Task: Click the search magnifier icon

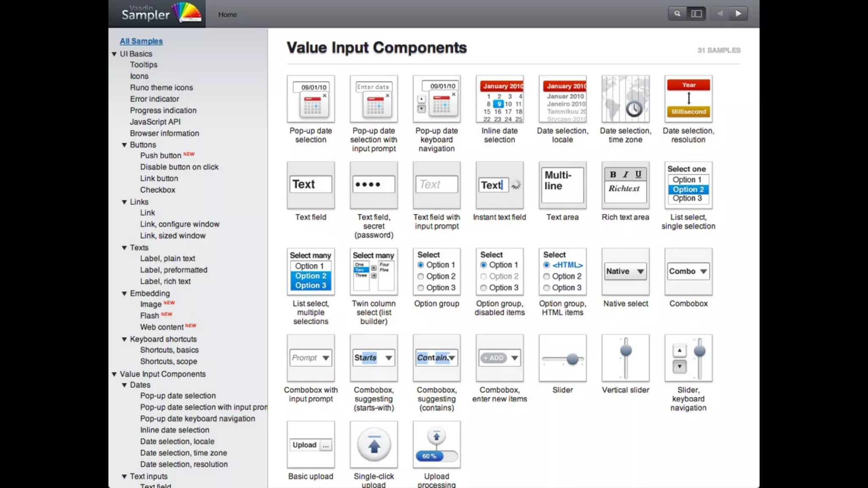Action: (x=677, y=14)
